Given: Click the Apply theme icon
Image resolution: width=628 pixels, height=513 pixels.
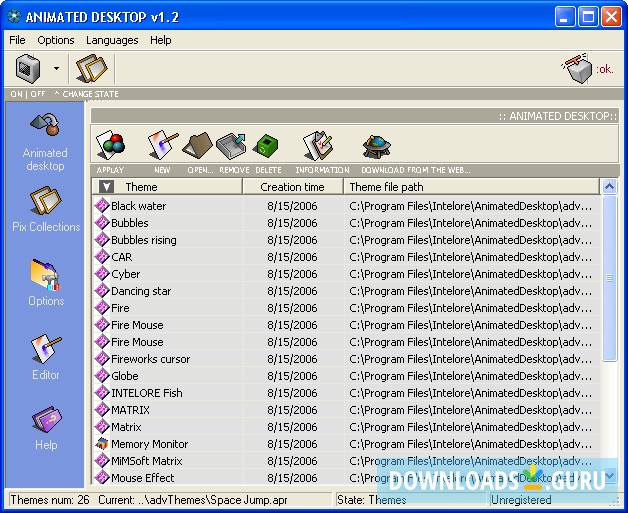Looking at the screenshot, I should coord(110,147).
